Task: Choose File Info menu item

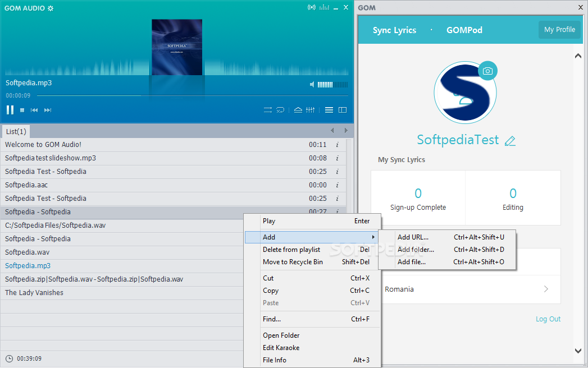Action: click(313, 360)
